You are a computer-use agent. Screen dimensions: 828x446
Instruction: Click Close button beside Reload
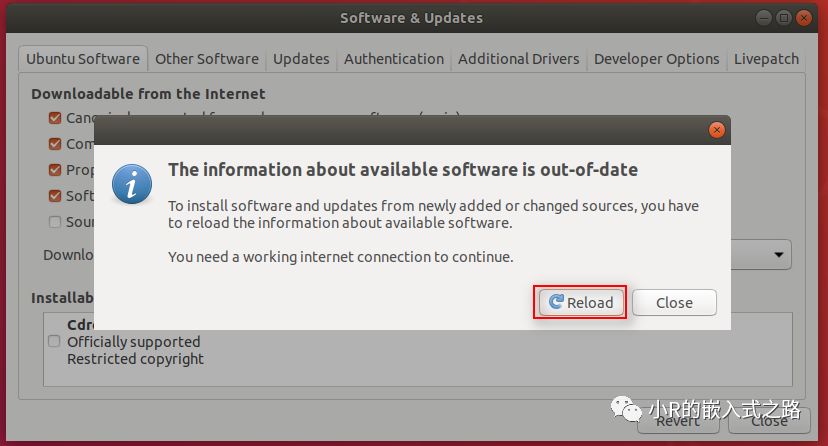(674, 302)
